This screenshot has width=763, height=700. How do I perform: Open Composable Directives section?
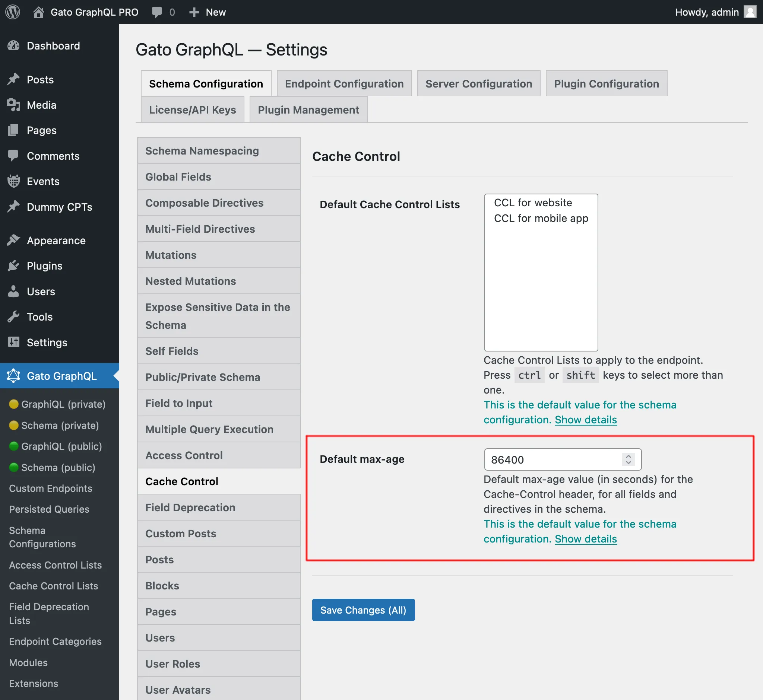[219, 203]
